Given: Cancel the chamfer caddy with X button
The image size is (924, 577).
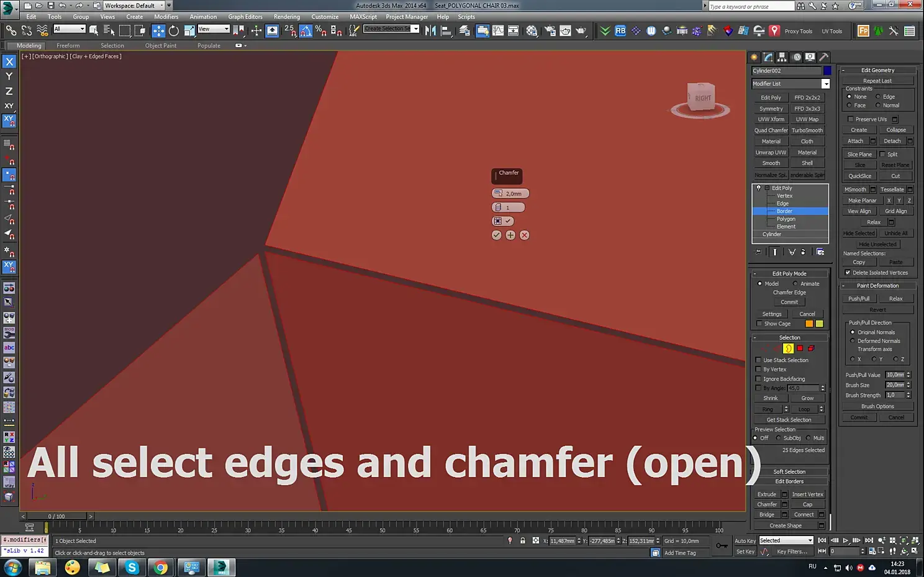Looking at the screenshot, I should 525,235.
